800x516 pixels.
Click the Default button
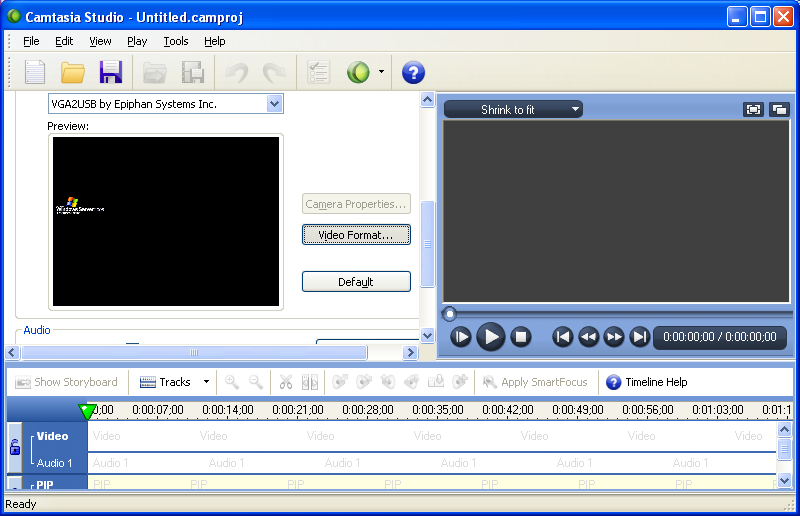tap(356, 282)
